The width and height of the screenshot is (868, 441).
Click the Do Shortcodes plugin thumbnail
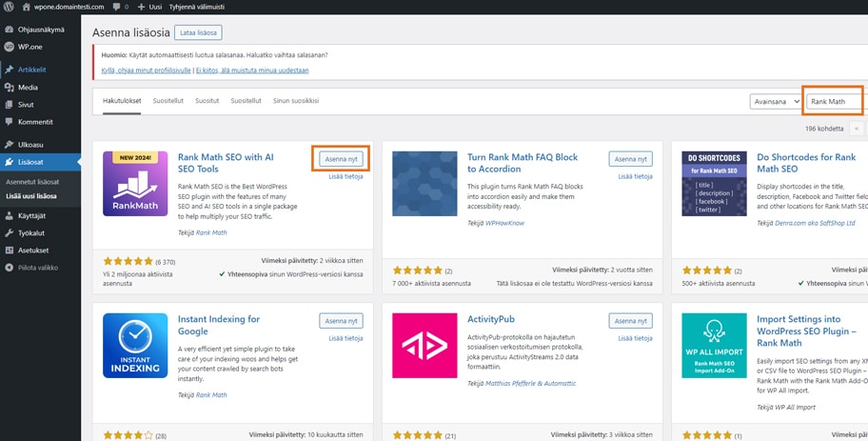click(714, 184)
